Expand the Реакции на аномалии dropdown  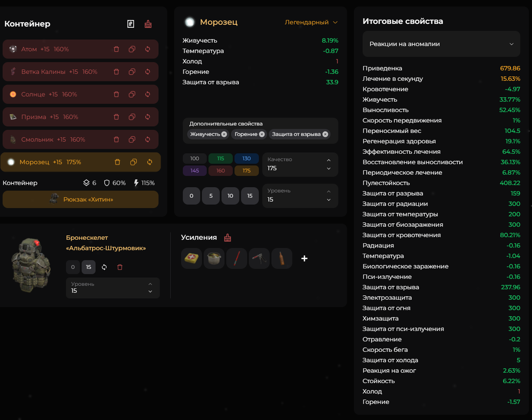(x=441, y=44)
